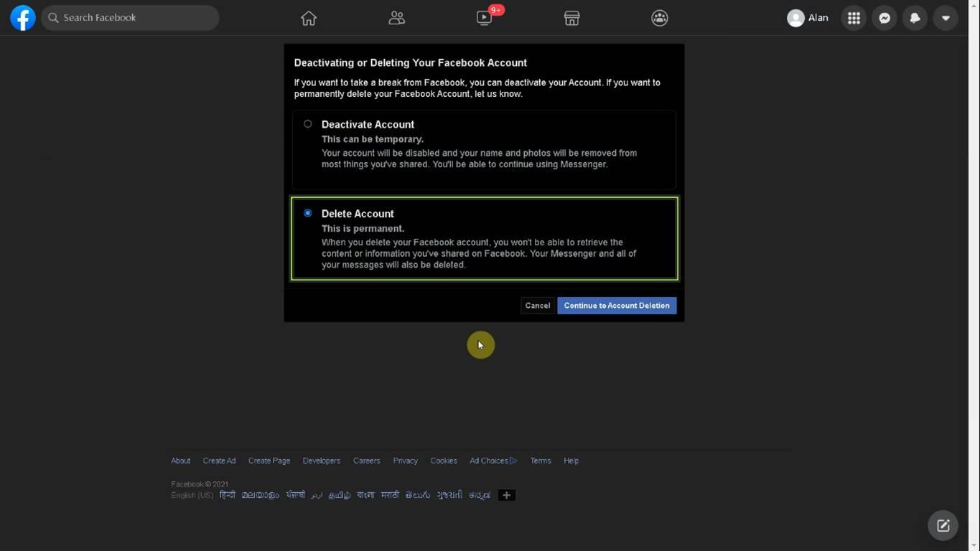Open Watch with the 9+ badge
Viewport: 980px width, 551px height.
point(485,18)
